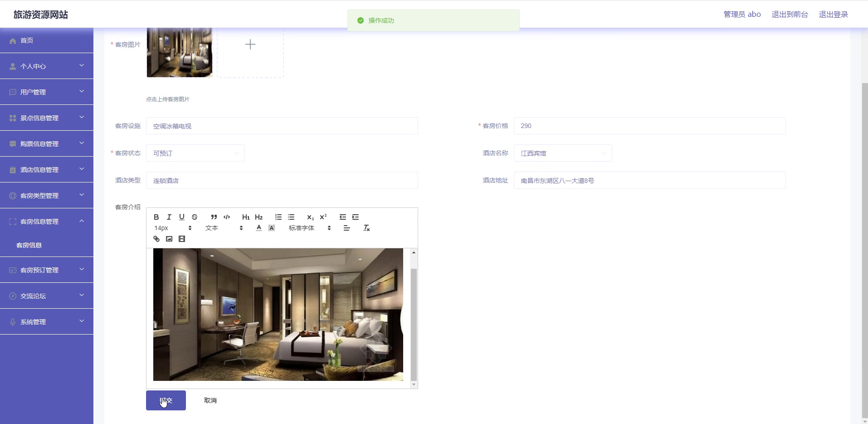The width and height of the screenshot is (868, 424).
Task: Open text alignment options
Action: click(x=346, y=228)
